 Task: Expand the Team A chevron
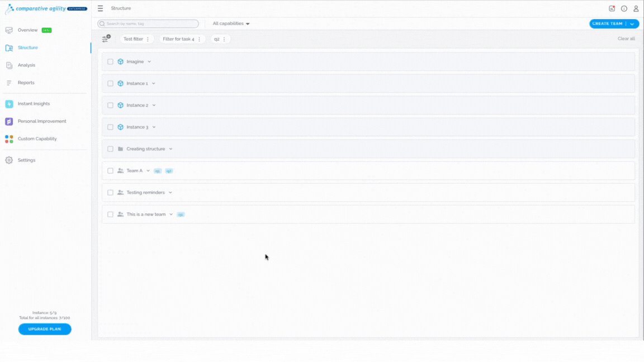click(x=148, y=170)
